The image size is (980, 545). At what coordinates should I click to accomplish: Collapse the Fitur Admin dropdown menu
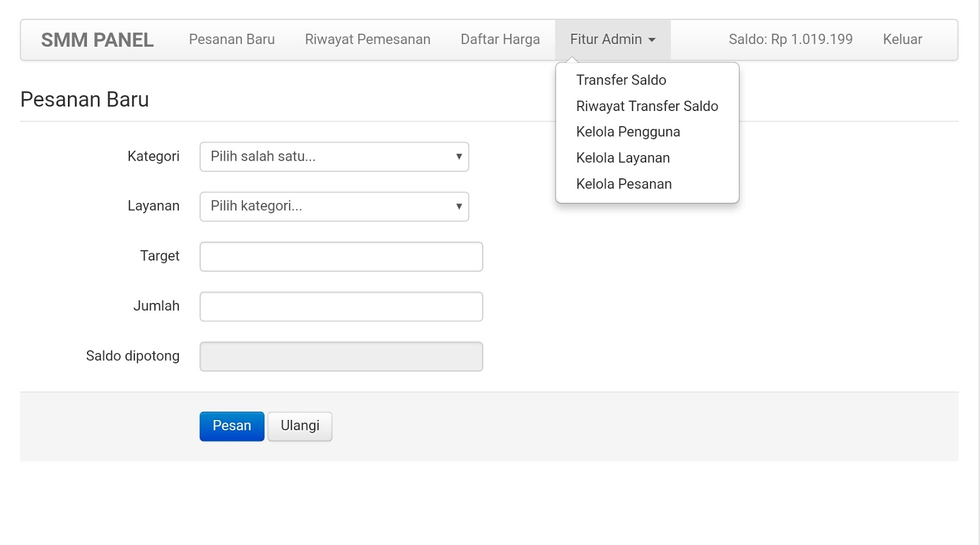(x=612, y=39)
